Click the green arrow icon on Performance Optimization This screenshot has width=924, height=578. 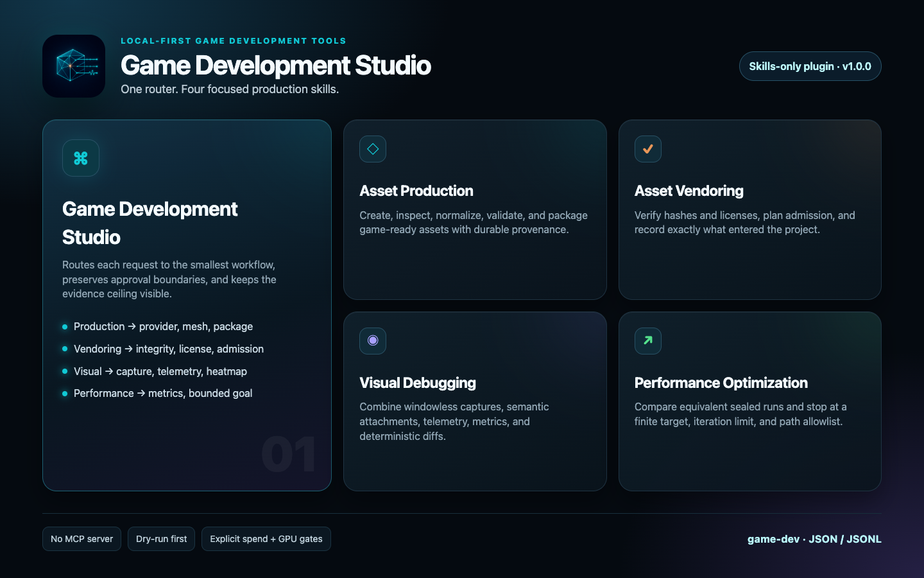[x=648, y=340]
